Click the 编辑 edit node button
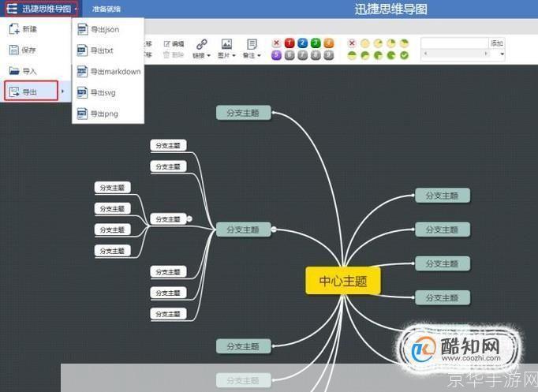This screenshot has height=392, width=538. 174,44
